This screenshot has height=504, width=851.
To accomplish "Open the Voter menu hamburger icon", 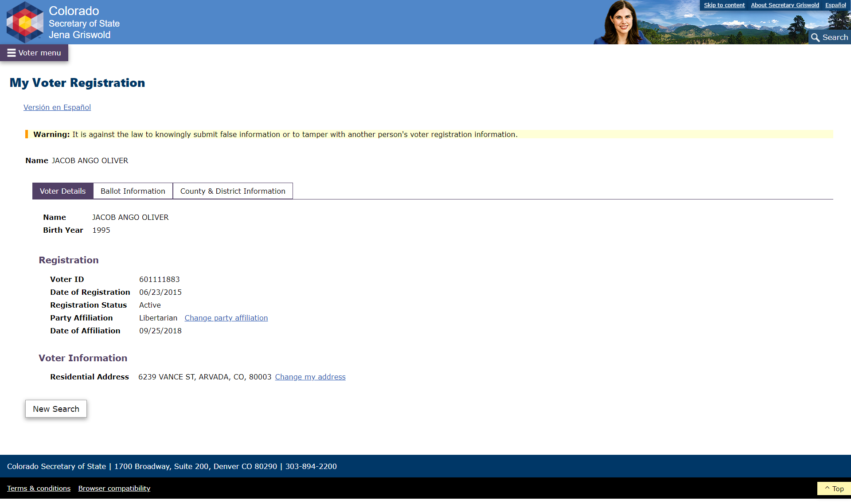I will coord(12,53).
